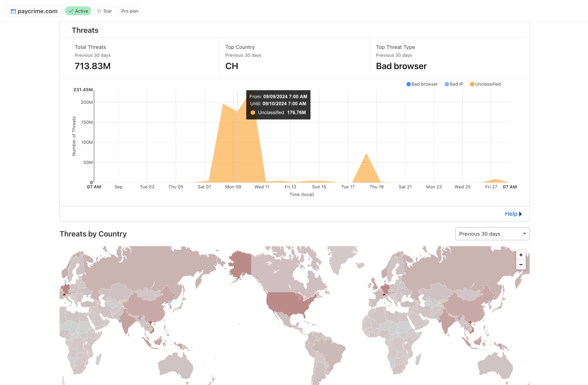Open the Help documentation link
Image resolution: width=588 pixels, height=385 pixels.
point(511,214)
